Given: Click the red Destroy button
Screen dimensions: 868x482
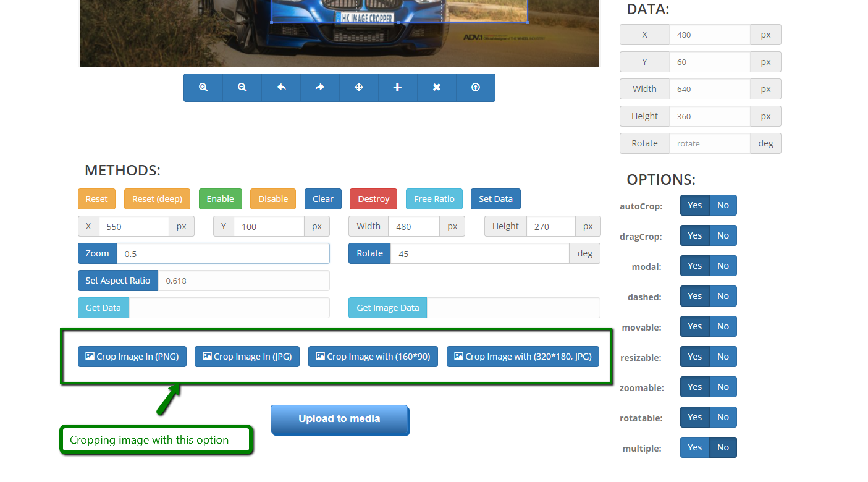Looking at the screenshot, I should pos(373,199).
